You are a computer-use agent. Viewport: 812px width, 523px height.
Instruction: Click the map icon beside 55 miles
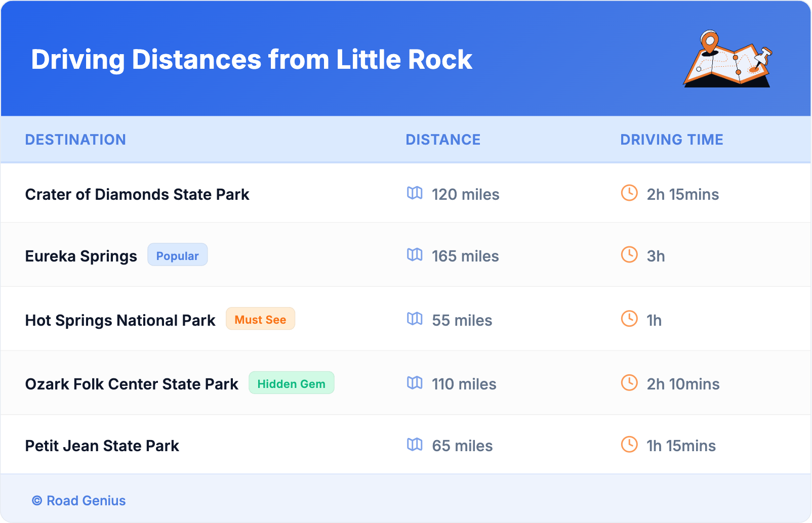pos(415,319)
